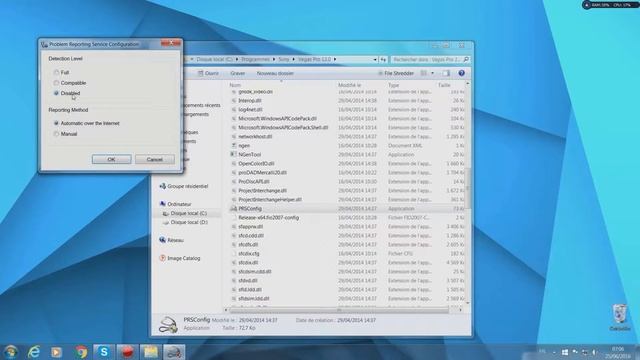
Task: Open the Recycle Bin on the desktop
Action: point(620,317)
